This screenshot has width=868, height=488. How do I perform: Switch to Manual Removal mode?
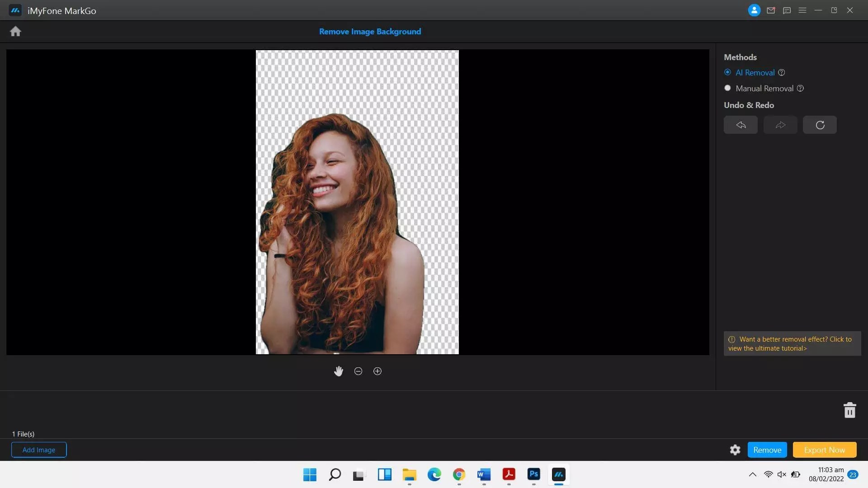[x=727, y=88]
